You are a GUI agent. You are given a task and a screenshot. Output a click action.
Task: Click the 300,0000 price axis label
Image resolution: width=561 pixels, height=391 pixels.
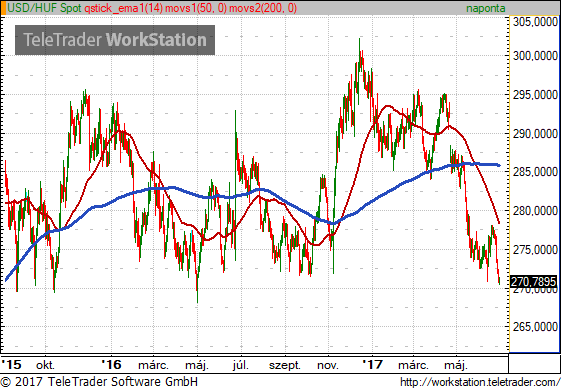coord(535,56)
